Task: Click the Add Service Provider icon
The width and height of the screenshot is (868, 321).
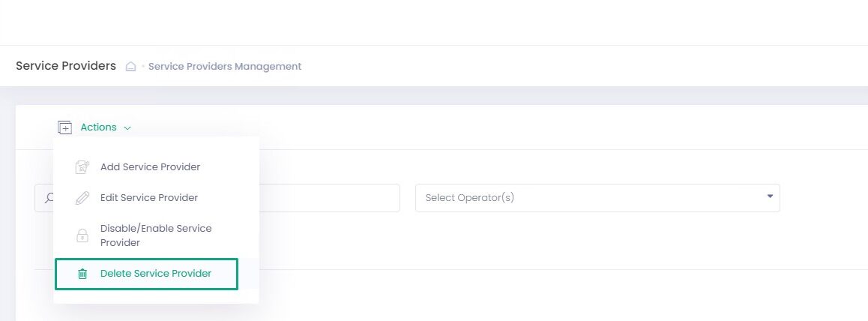Action: click(82, 167)
